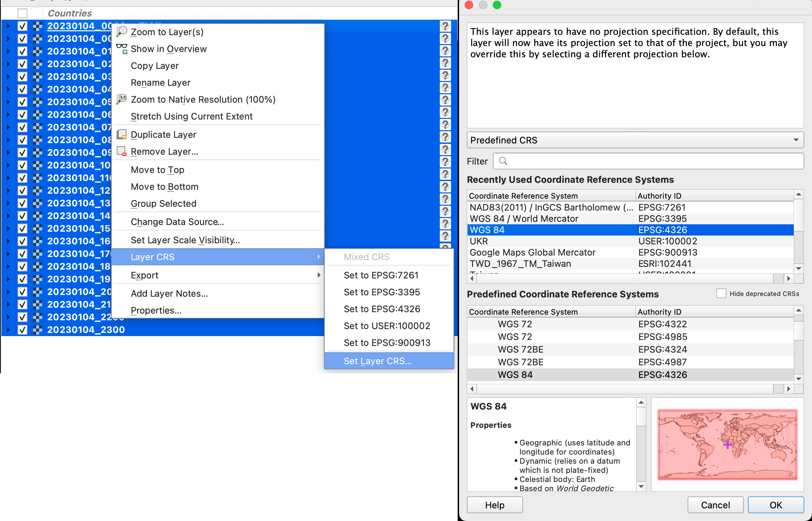The image size is (812, 521).
Task: Click the Remove Layer icon
Action: (x=122, y=151)
